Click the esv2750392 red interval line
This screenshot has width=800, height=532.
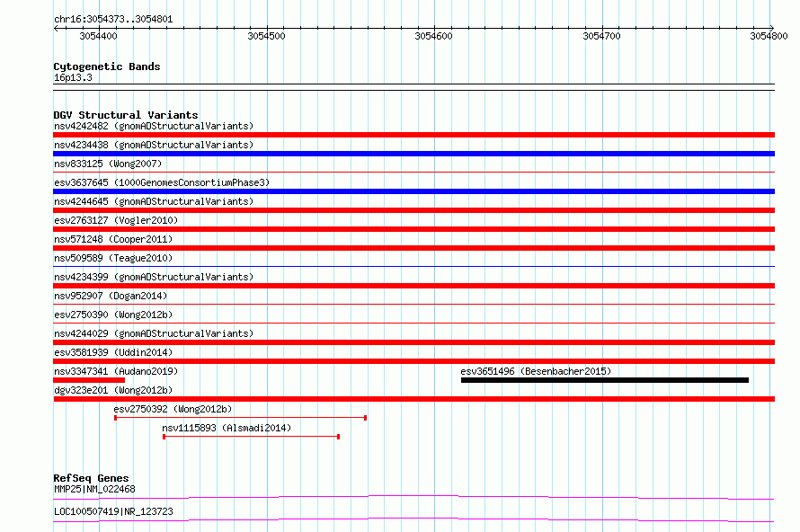pyautogui.click(x=240, y=418)
